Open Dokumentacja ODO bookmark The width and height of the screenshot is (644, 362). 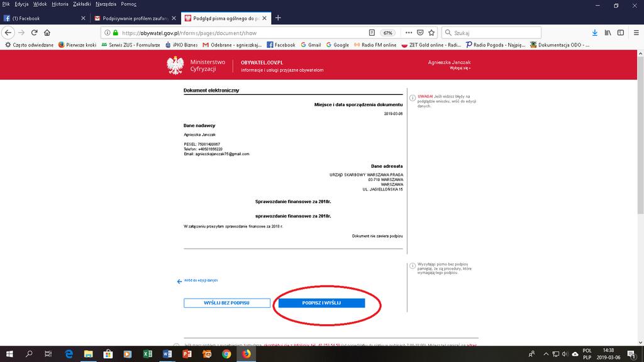tap(559, 45)
